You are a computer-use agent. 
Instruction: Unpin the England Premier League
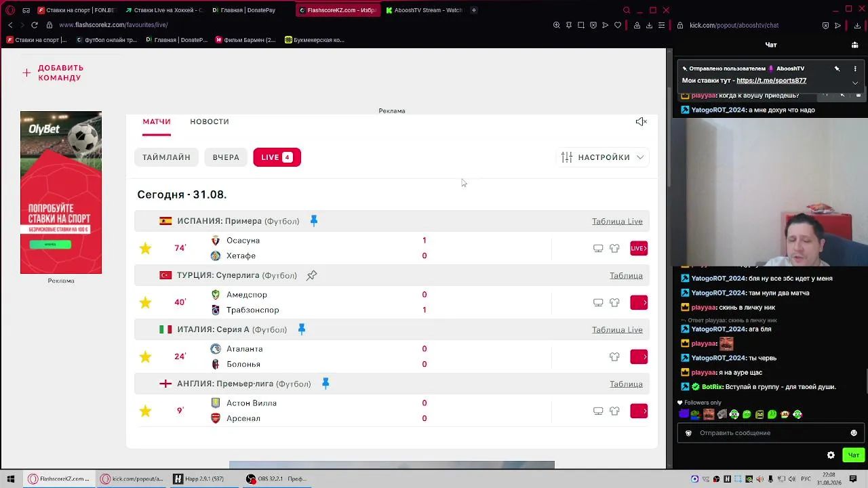coord(325,384)
